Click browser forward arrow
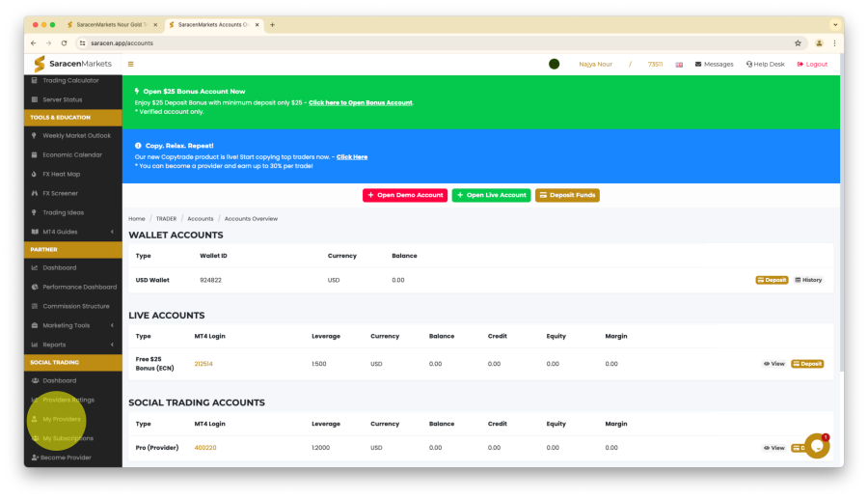Image resolution: width=868 pixels, height=499 pixels. 49,43
